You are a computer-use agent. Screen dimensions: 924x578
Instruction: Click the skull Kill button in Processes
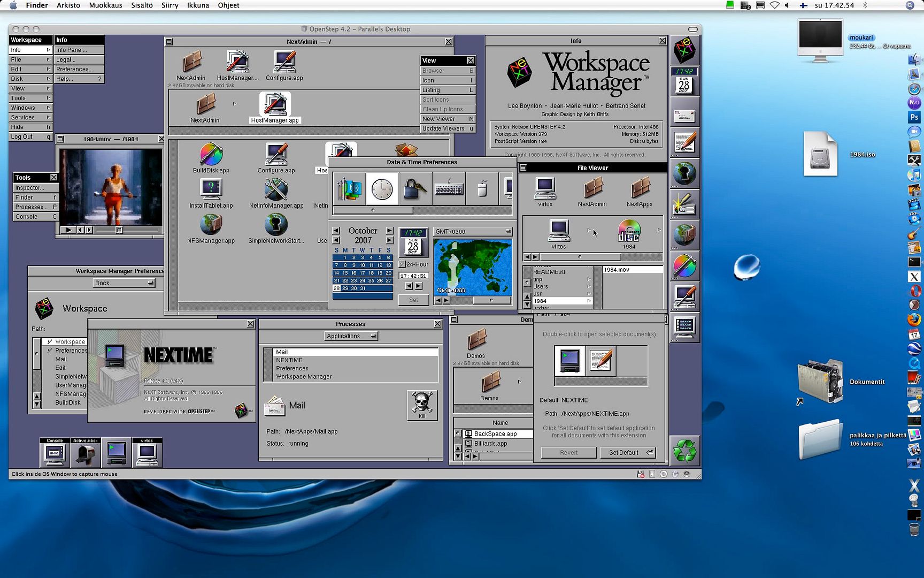[x=422, y=405]
